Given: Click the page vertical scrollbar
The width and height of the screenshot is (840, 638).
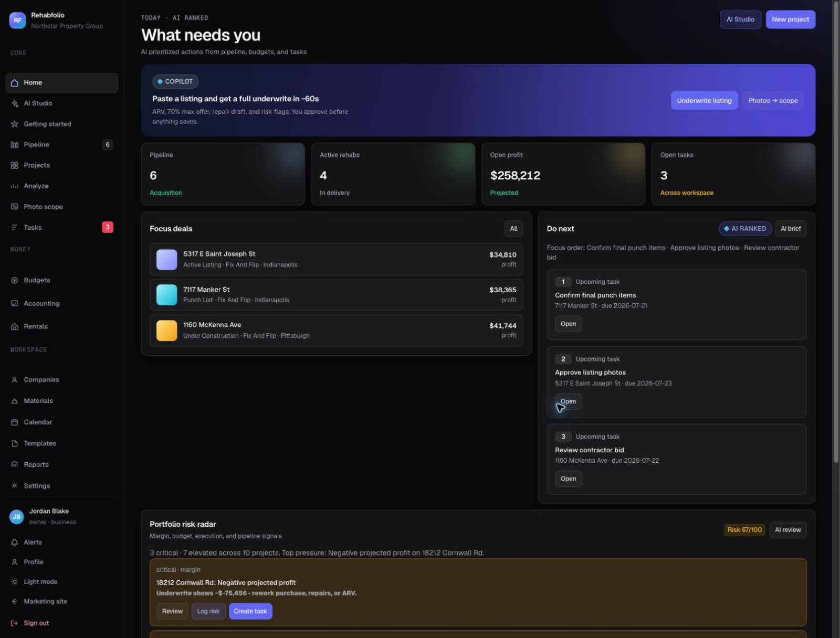Looking at the screenshot, I should tap(836, 231).
